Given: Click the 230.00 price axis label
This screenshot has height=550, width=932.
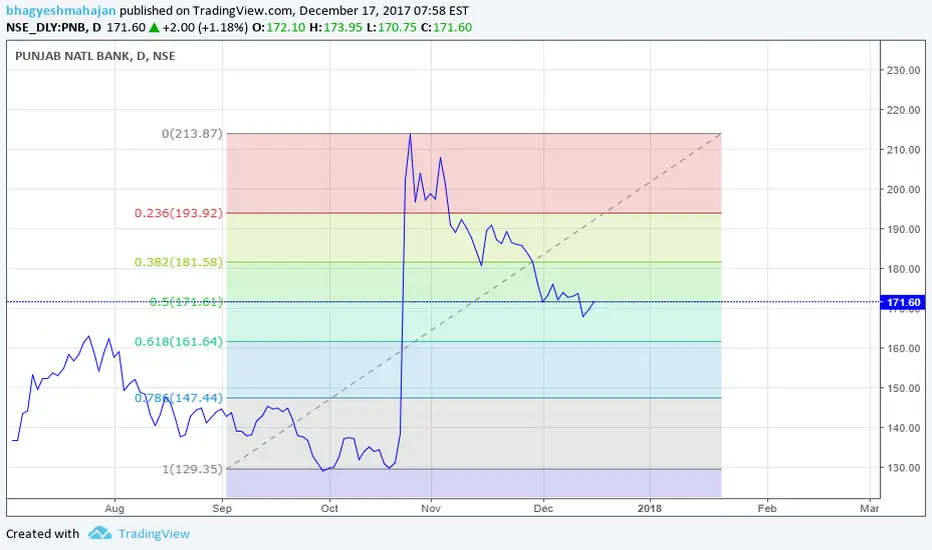Looking at the screenshot, I should point(903,70).
